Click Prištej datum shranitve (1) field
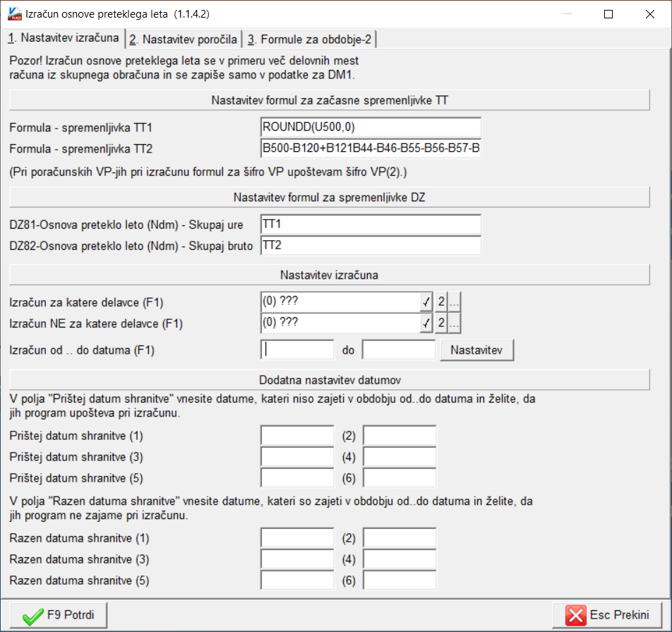The image size is (672, 632). click(297, 435)
